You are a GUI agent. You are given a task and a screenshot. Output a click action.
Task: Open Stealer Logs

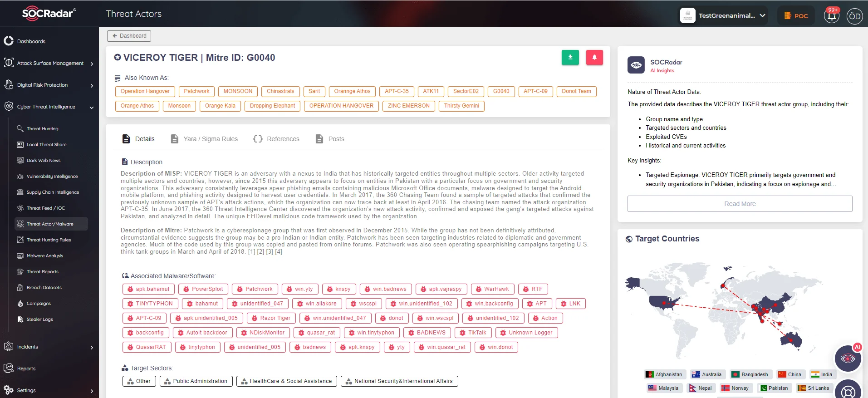(x=39, y=319)
